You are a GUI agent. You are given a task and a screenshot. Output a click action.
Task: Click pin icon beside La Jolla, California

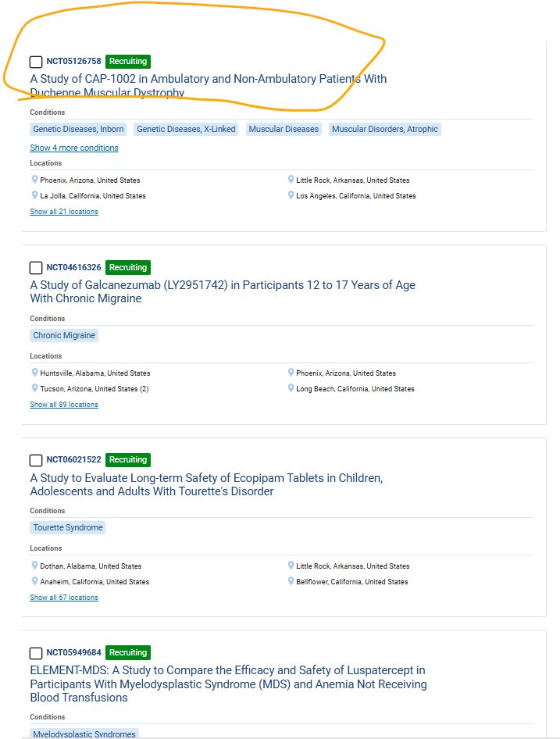point(34,195)
